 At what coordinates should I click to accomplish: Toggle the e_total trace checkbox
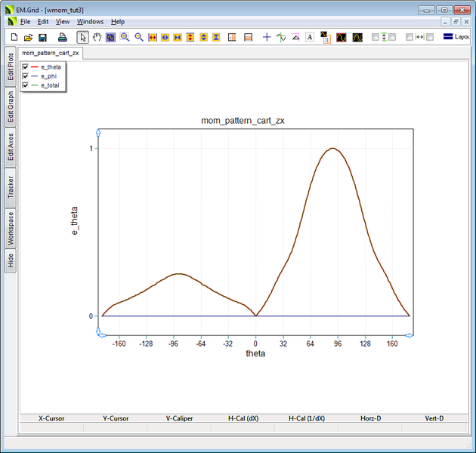(26, 85)
